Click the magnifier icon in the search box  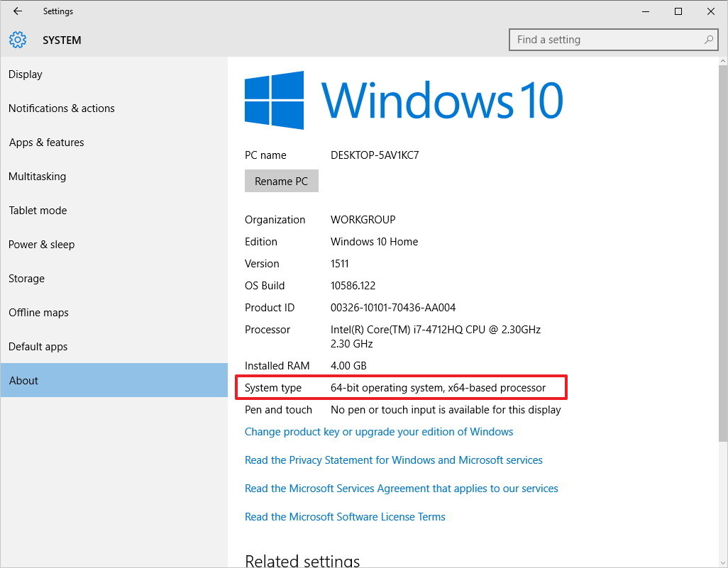point(708,40)
